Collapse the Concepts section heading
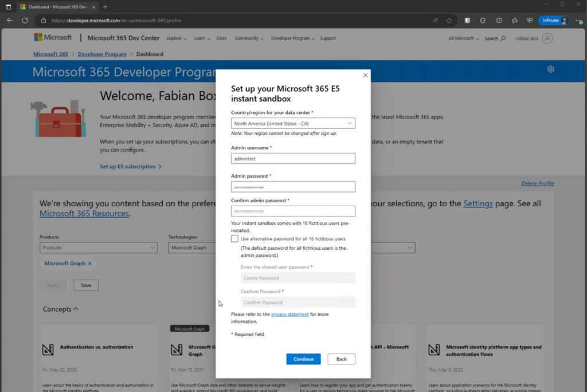The width and height of the screenshot is (587, 392). pyautogui.click(x=60, y=309)
